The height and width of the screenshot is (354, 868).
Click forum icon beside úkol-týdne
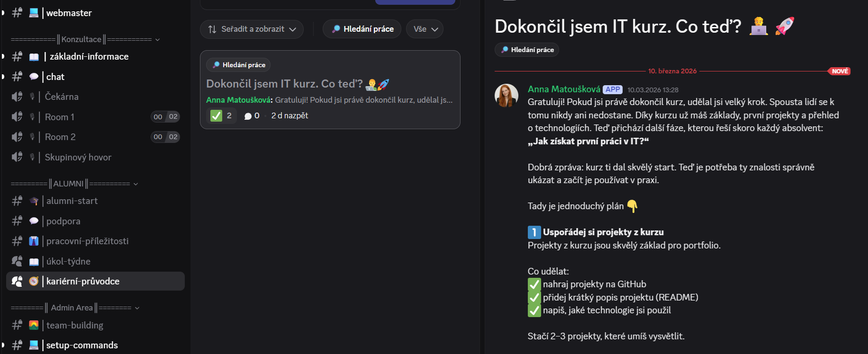coord(17,261)
